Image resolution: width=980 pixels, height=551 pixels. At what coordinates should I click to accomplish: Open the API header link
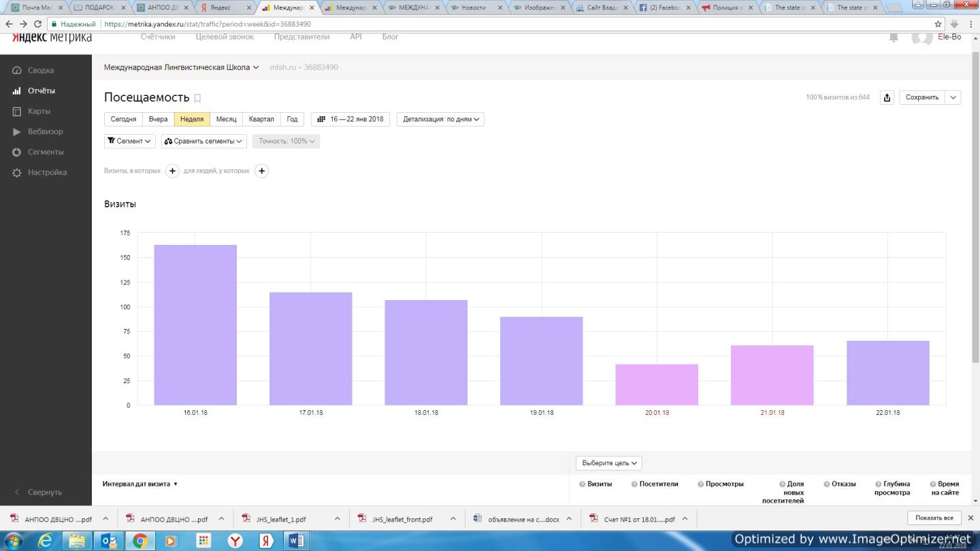tap(356, 37)
